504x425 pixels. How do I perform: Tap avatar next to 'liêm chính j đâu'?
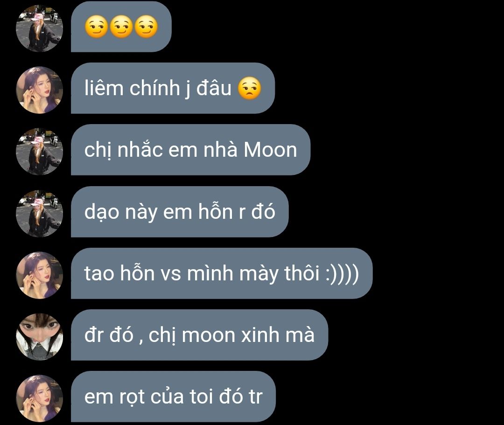tap(40, 90)
